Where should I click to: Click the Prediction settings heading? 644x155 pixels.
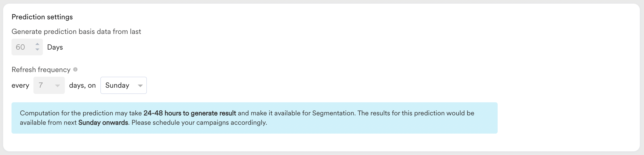42,17
